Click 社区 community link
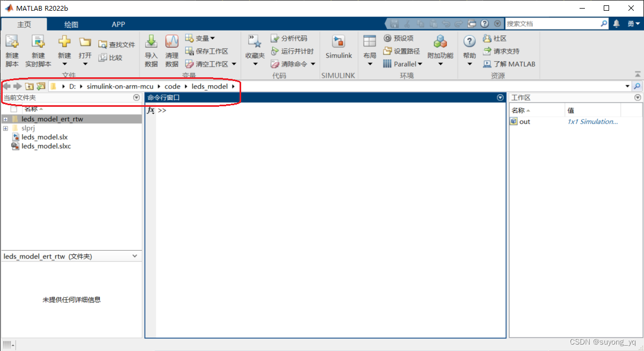 click(x=495, y=38)
